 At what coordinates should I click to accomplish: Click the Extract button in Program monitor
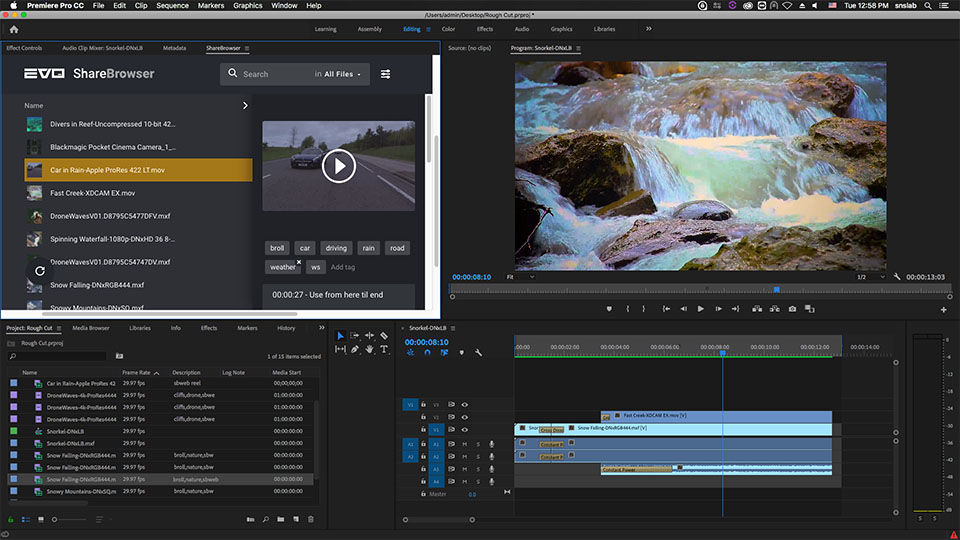click(774, 309)
